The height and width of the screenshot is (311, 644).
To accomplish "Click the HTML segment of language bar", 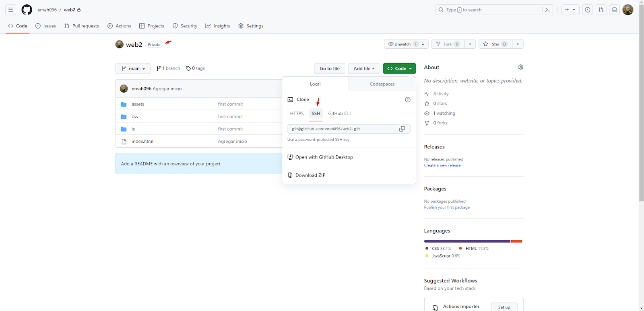I will [516, 241].
